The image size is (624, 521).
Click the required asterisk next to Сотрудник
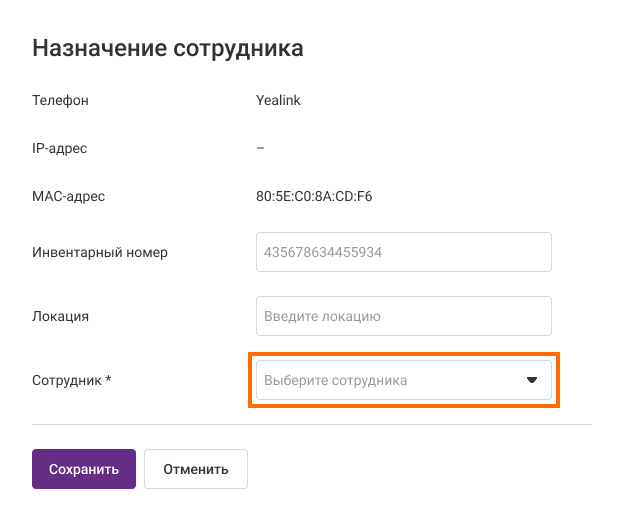point(108,380)
